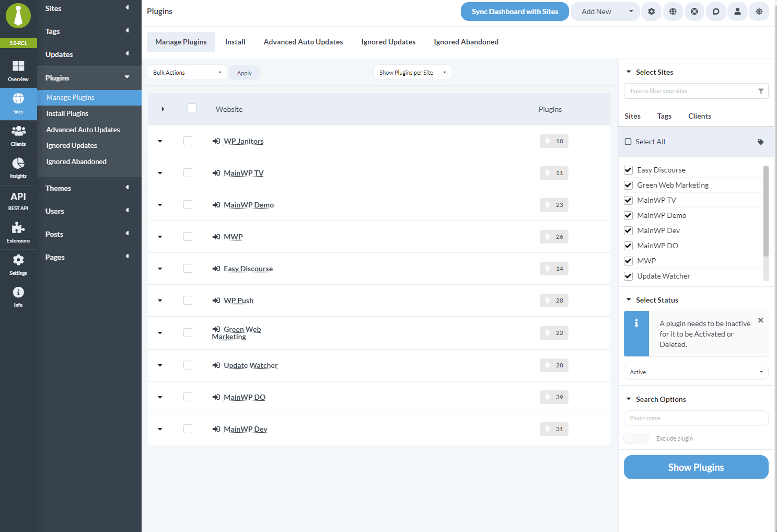Open the MainWP Demo site link
The image size is (777, 532).
[x=249, y=204]
